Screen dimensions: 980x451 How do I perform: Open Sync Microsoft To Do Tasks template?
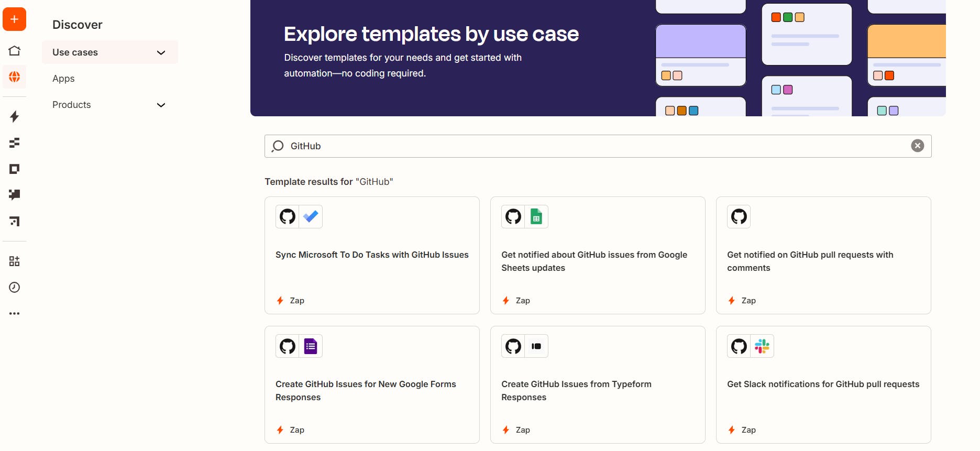pyautogui.click(x=372, y=255)
